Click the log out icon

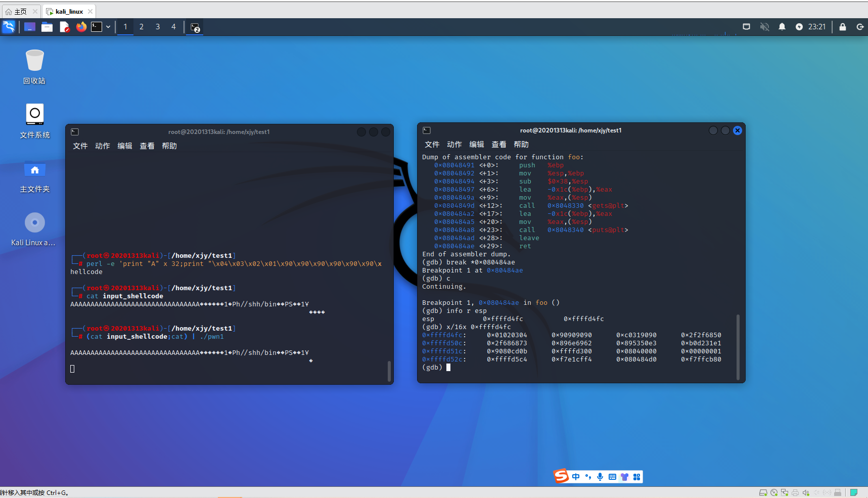coord(860,27)
